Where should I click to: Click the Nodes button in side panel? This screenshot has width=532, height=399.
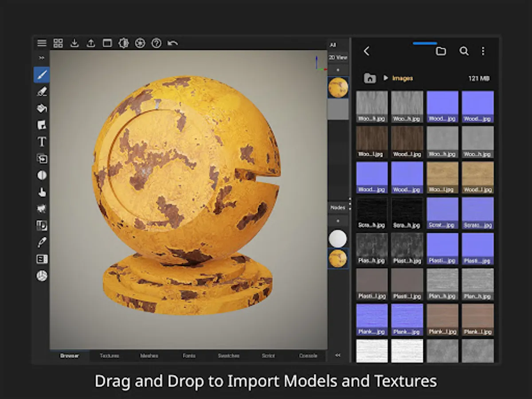click(x=338, y=207)
